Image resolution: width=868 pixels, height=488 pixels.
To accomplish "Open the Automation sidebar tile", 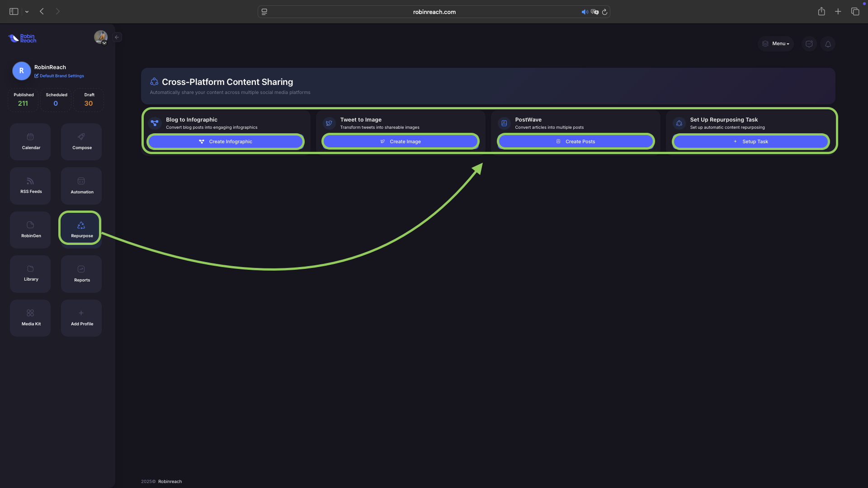I will [81, 186].
